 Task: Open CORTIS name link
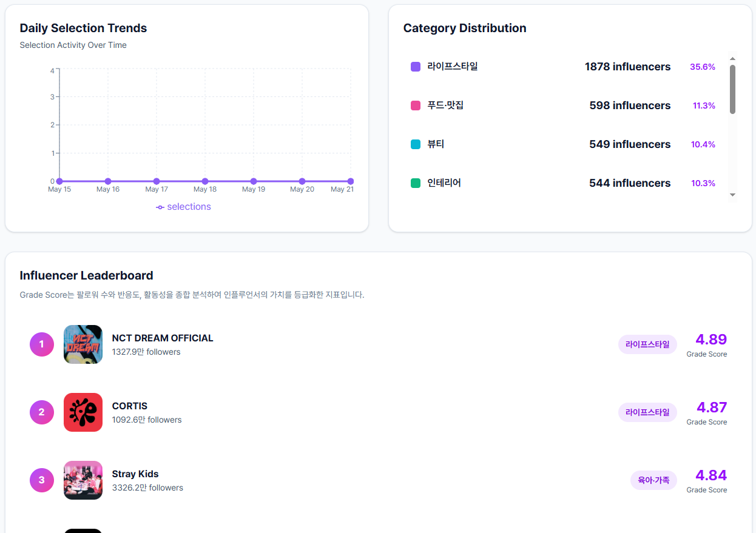click(x=130, y=406)
